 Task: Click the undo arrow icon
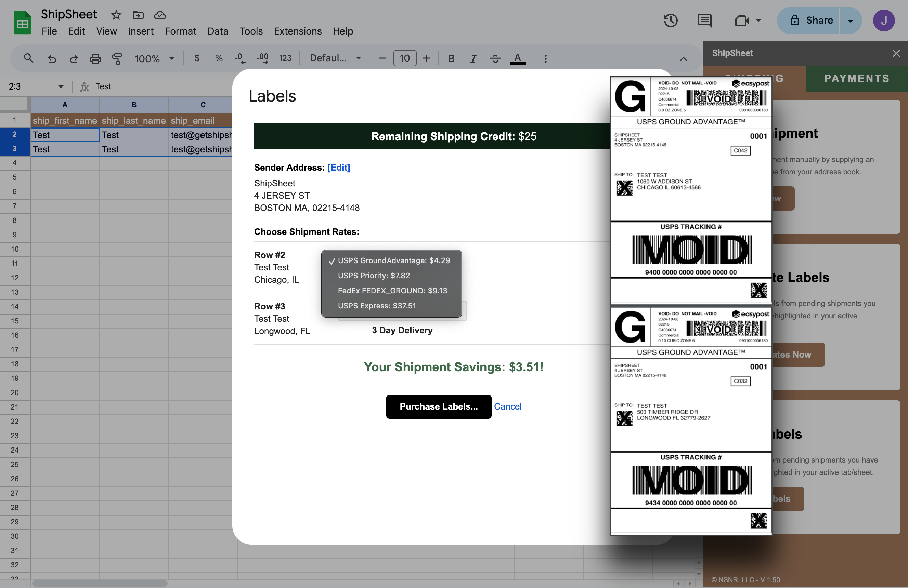click(52, 59)
